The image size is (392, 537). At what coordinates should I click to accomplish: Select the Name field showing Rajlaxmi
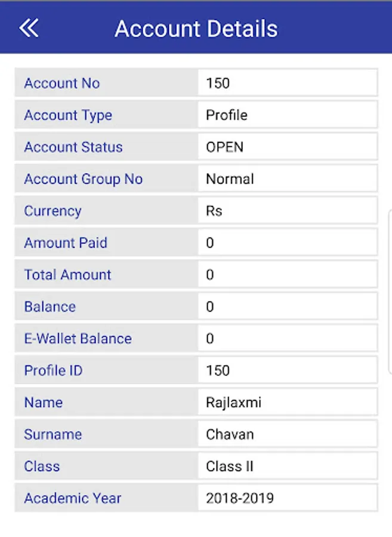coord(288,402)
